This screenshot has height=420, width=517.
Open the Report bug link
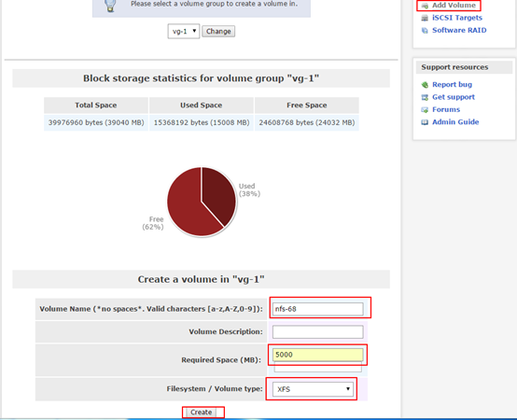pos(452,85)
